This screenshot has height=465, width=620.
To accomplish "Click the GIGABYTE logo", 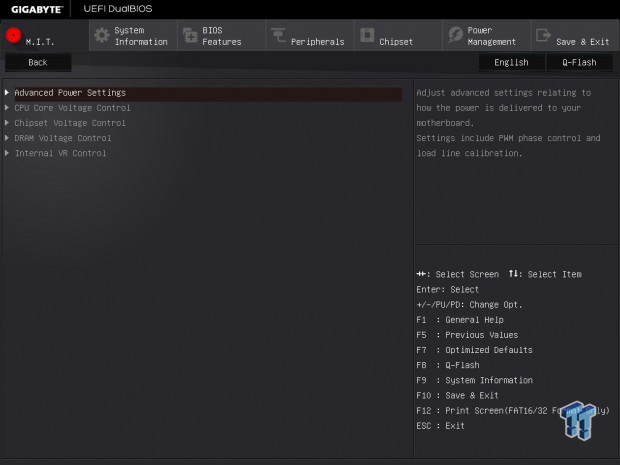I will [x=37, y=9].
